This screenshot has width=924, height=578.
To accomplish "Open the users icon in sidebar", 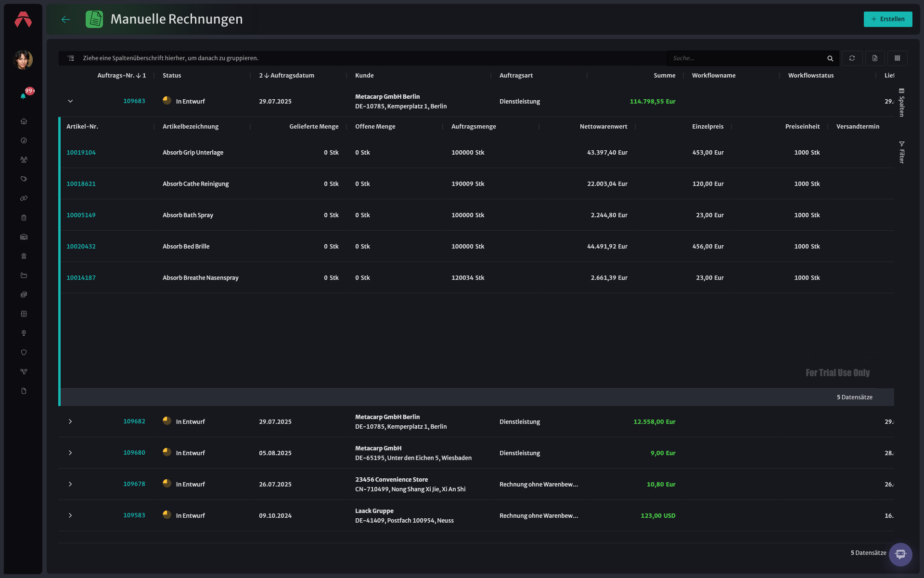I will (24, 160).
